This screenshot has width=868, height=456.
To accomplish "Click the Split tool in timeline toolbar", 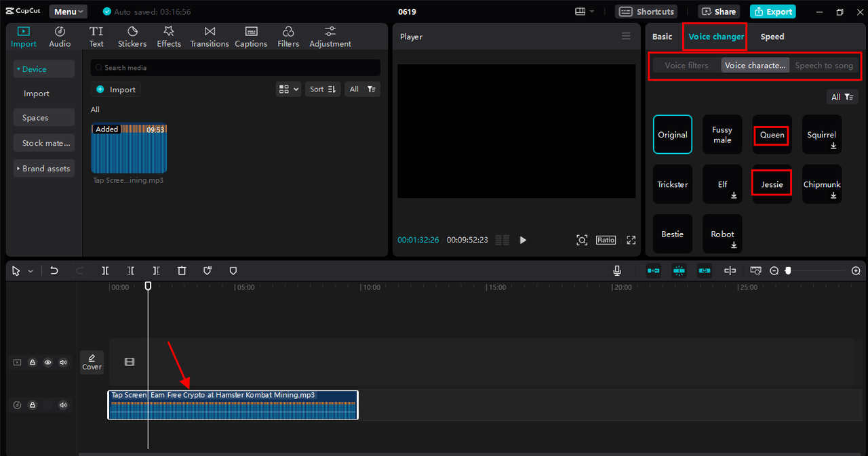I will (105, 270).
